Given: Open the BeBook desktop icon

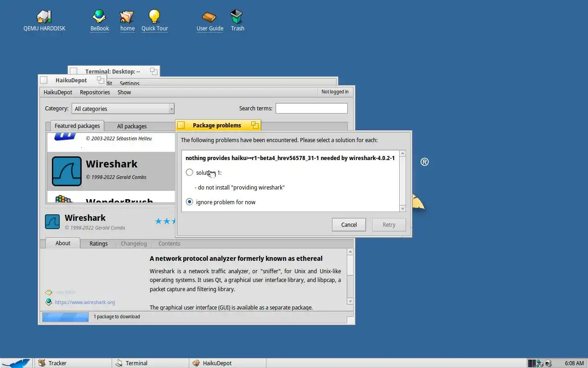Looking at the screenshot, I should click(99, 17).
